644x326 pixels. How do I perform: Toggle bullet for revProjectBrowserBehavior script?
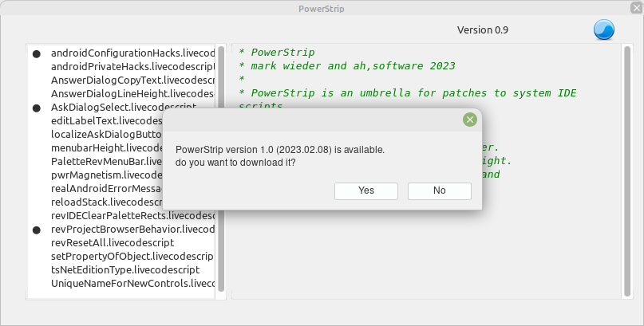coord(37,230)
